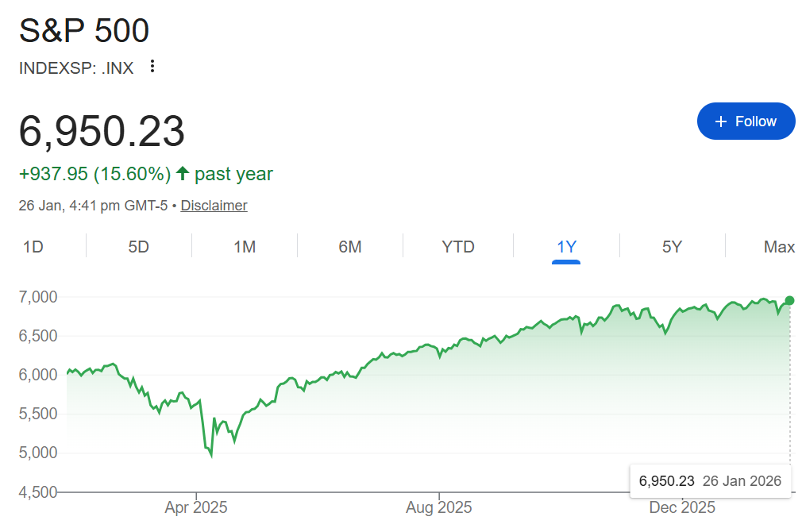This screenshot has width=802, height=532.
Task: Open the three-dot options menu beside INDEXSP: .INX
Action: pyautogui.click(x=151, y=67)
